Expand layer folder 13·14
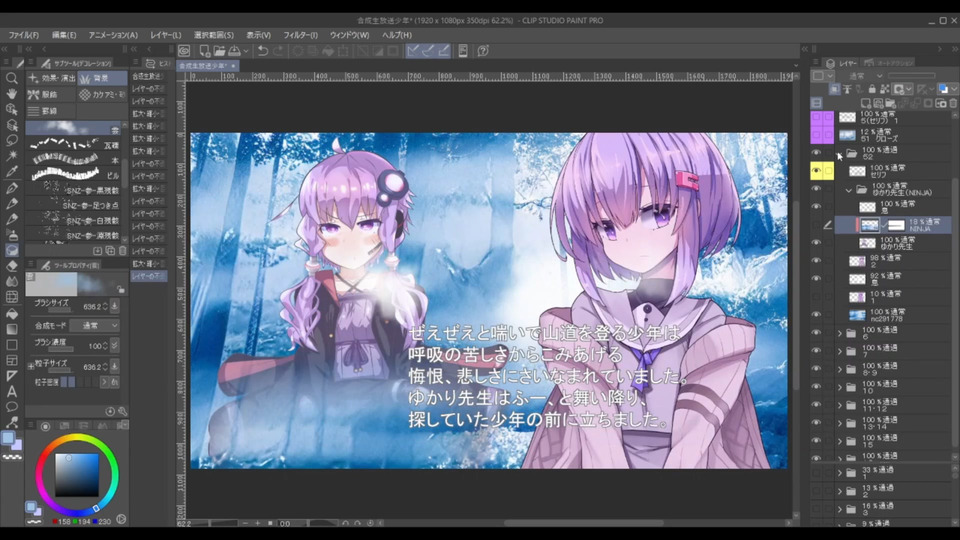Screen dimensions: 960x540 (x=840, y=423)
